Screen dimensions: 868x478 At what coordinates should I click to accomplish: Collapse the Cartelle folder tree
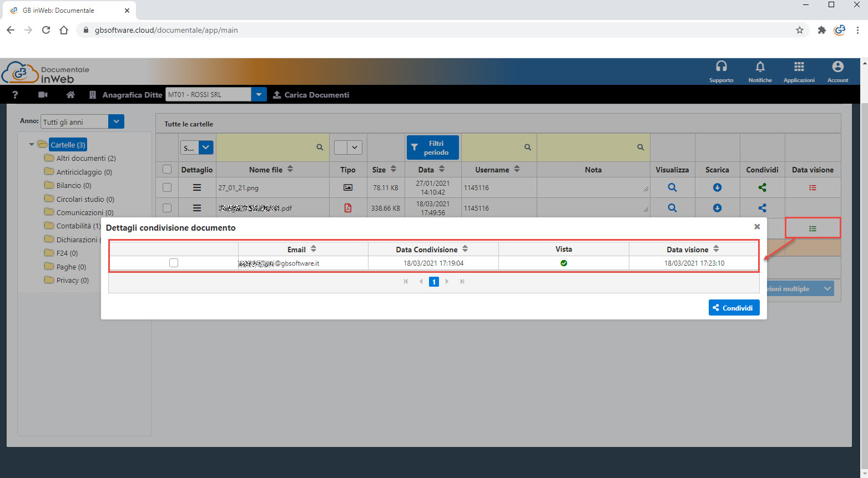tap(32, 145)
